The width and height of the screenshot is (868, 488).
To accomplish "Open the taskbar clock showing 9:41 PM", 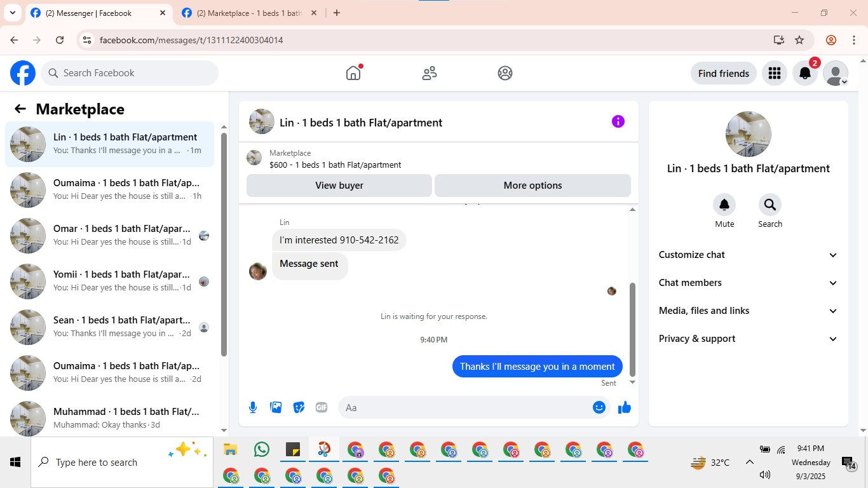I will 811,462.
